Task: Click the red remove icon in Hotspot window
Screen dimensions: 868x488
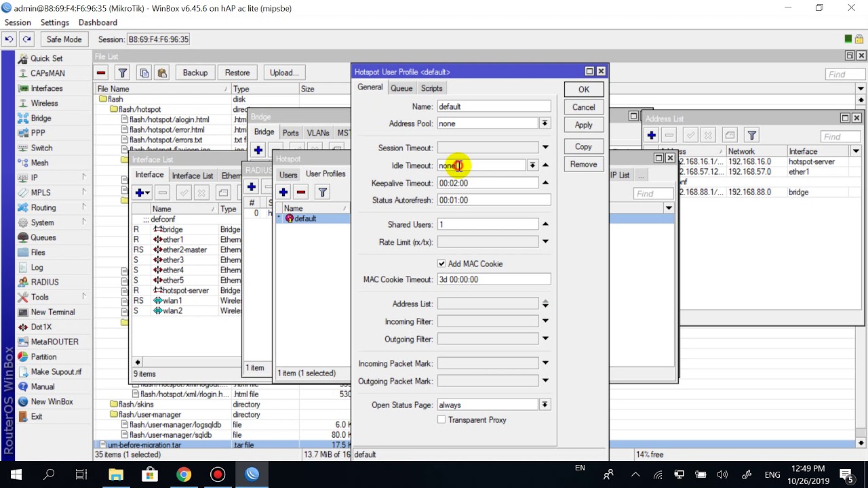Action: pyautogui.click(x=301, y=192)
